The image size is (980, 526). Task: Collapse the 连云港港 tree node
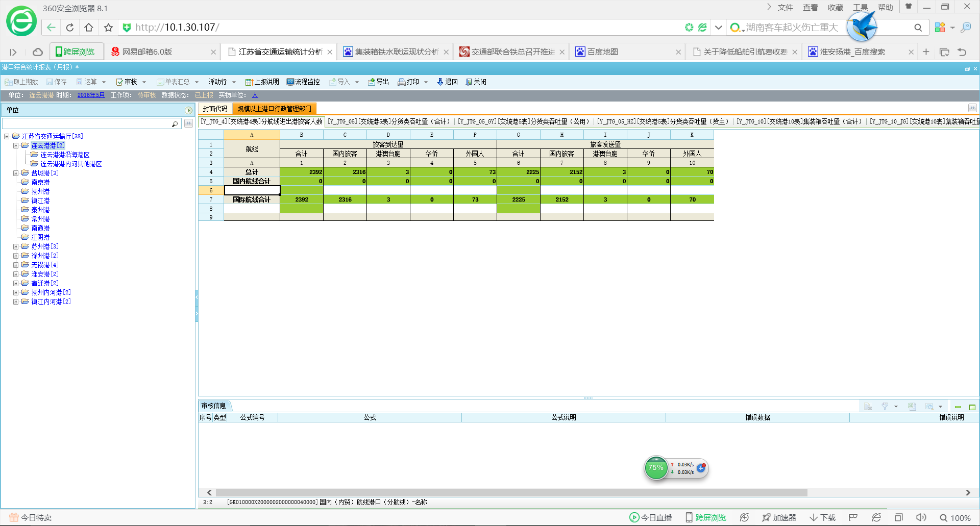(16, 145)
